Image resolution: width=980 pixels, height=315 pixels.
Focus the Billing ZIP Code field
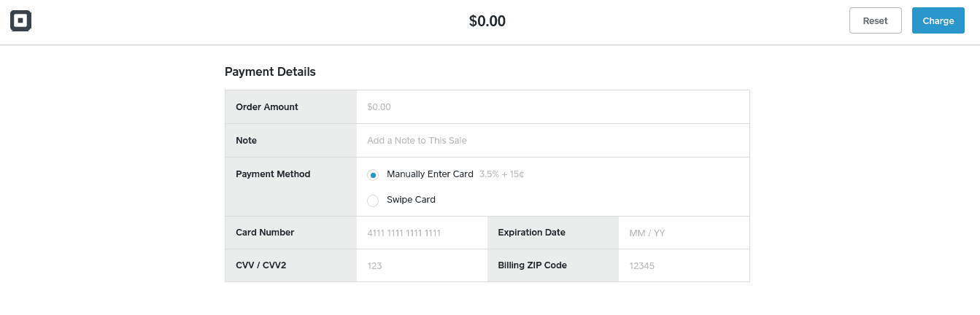[684, 266]
